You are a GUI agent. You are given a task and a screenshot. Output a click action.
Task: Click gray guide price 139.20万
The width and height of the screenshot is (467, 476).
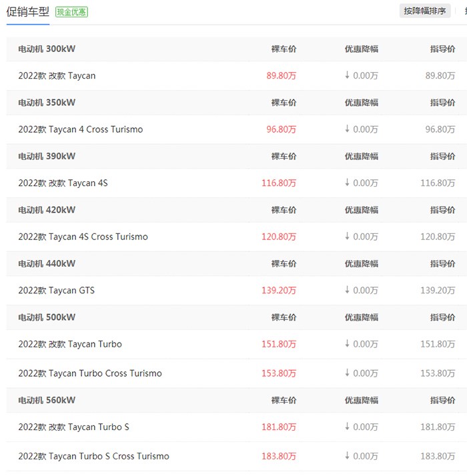point(438,291)
